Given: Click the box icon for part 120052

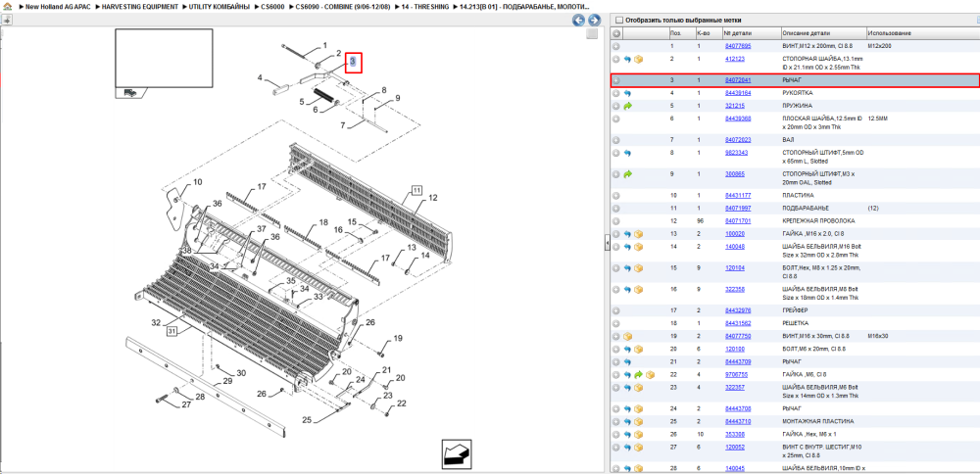Looking at the screenshot, I should [638, 448].
